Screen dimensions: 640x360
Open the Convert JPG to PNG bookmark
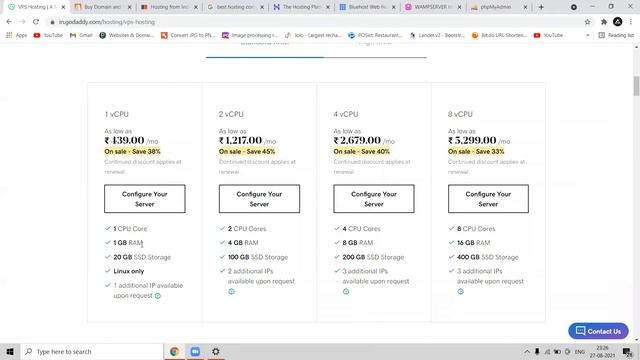(x=188, y=36)
